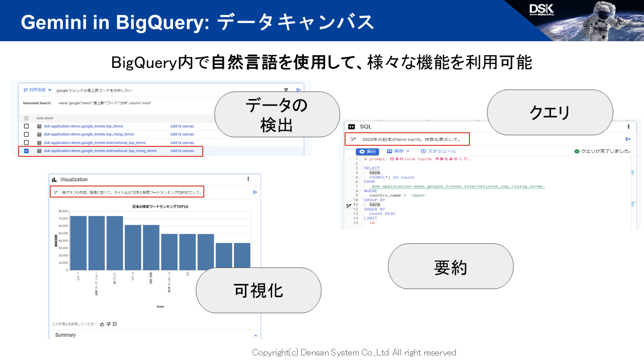This screenshot has height=362, width=644.
Task: Click the magic wand icon beside 自然言語
Action: (25, 90)
